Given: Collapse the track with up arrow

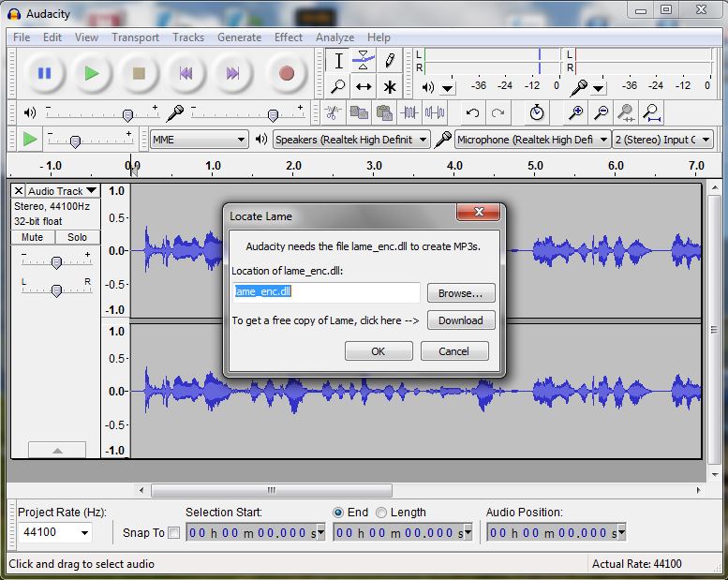Looking at the screenshot, I should (57, 450).
